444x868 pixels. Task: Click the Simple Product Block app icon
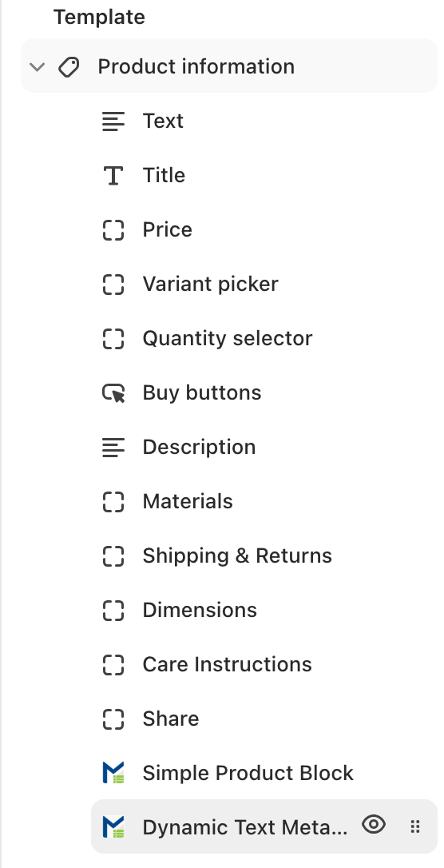[113, 773]
